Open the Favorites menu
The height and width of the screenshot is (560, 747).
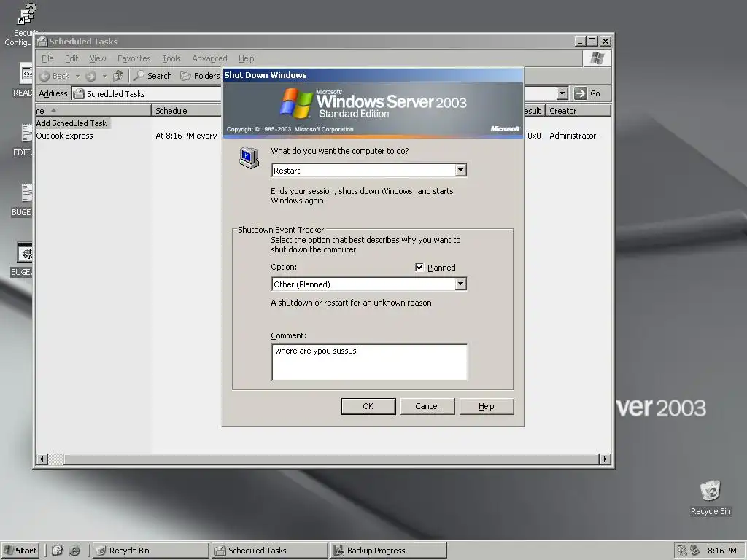click(134, 58)
